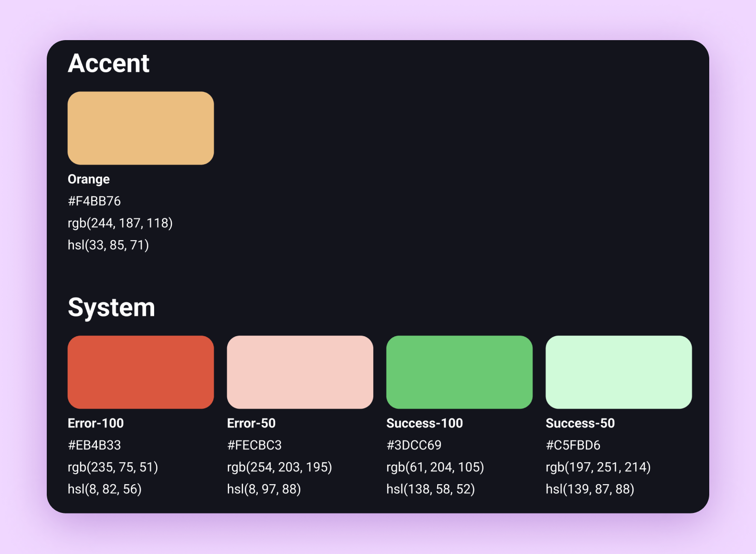Select the Success-50 pale green swatch
The width and height of the screenshot is (756, 554).
click(x=619, y=372)
